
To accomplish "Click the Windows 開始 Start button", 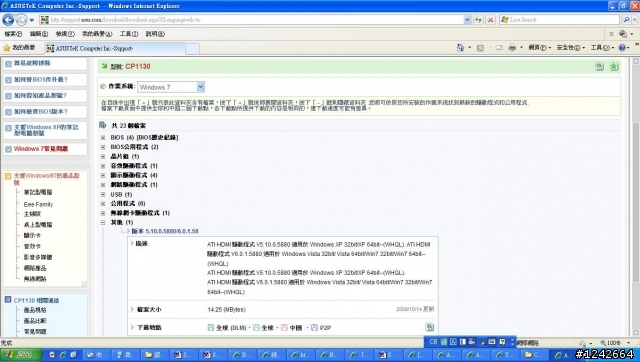I will 20,355.
